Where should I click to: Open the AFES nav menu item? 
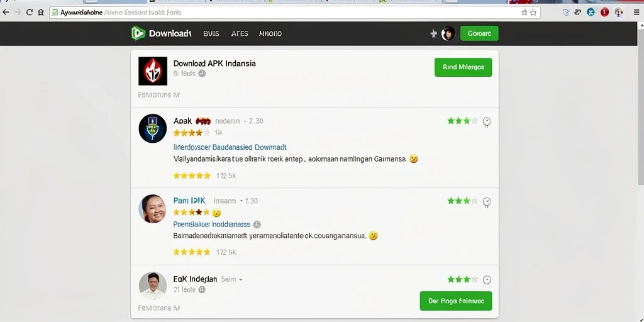click(240, 34)
